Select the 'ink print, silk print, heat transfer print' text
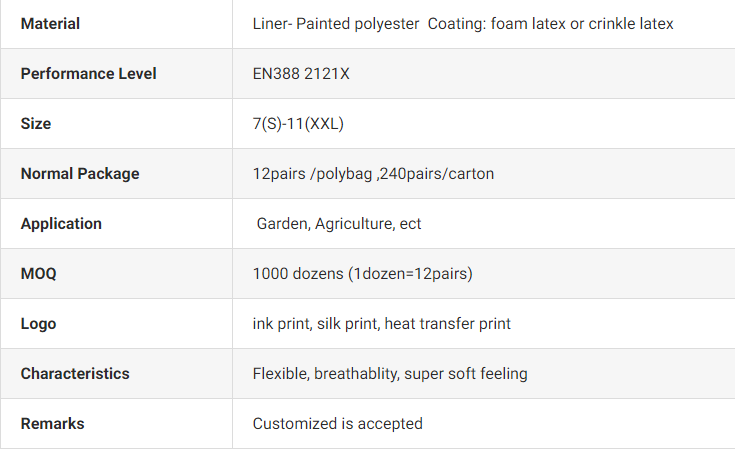735x449 pixels. [x=382, y=324]
